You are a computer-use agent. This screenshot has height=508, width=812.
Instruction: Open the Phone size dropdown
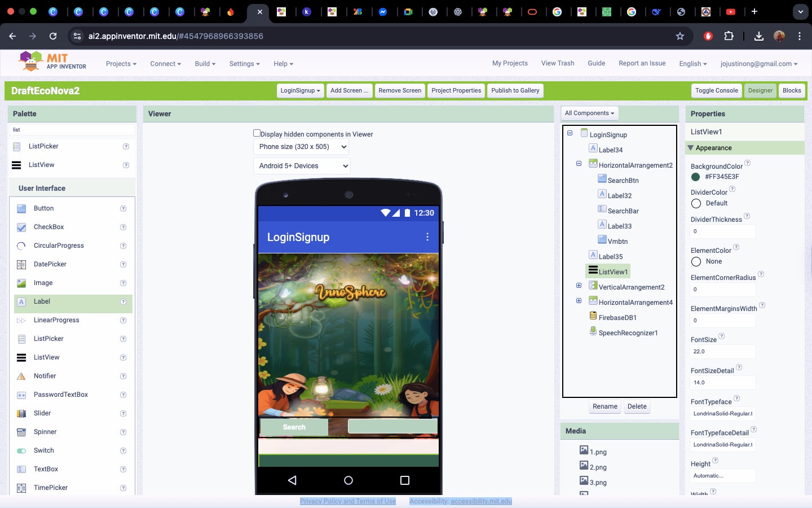[x=301, y=147]
